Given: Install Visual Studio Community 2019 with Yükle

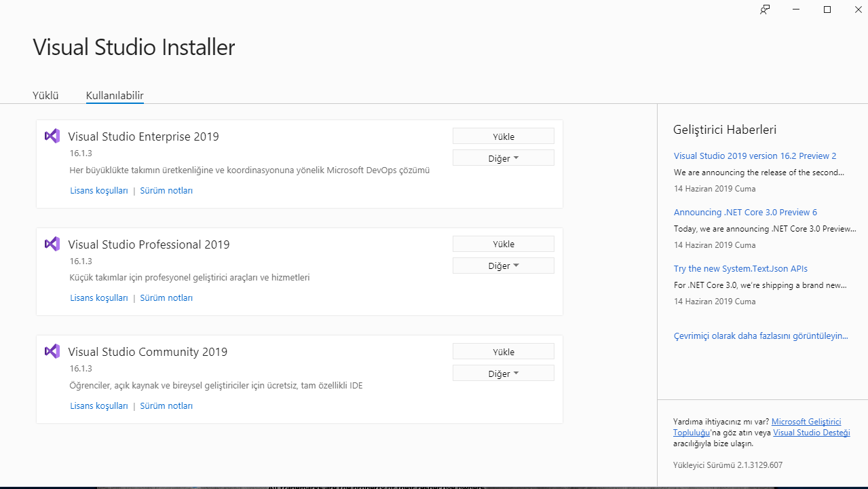Looking at the screenshot, I should point(504,352).
